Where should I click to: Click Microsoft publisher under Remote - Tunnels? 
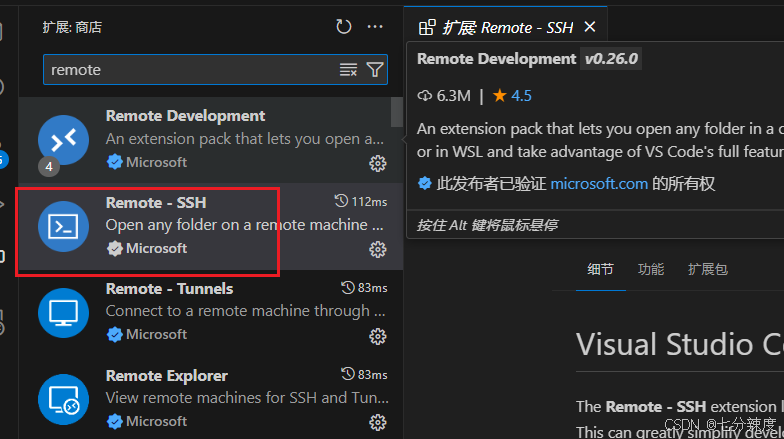click(x=156, y=334)
